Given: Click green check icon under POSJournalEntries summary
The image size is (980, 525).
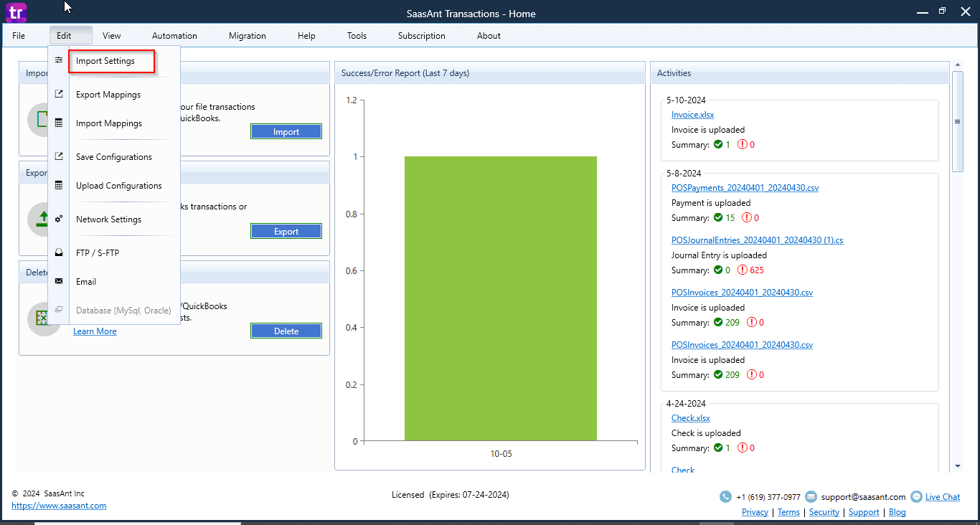Looking at the screenshot, I should point(717,270).
